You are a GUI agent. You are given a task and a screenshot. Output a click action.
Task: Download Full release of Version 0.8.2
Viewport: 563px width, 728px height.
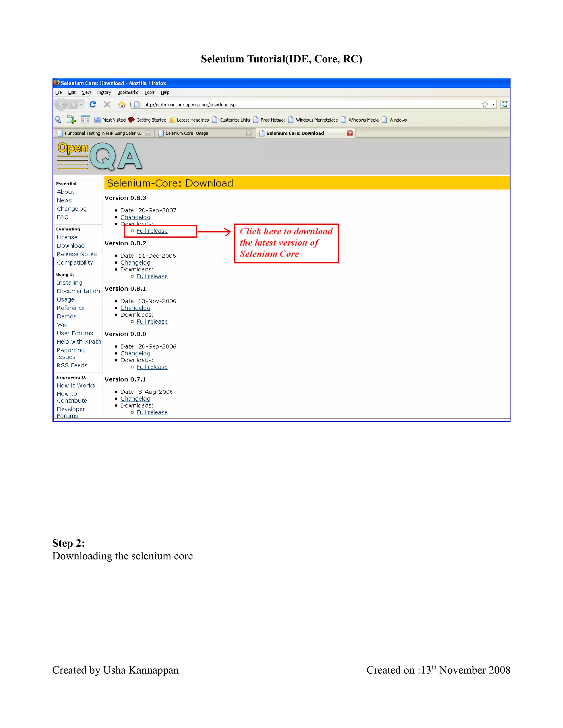tap(152, 276)
